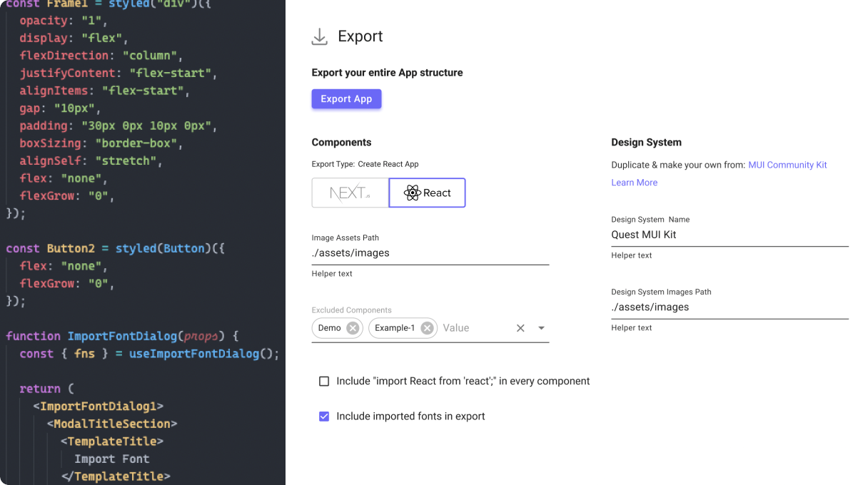
Task: Open the MUI Community Kit link
Action: tap(787, 165)
